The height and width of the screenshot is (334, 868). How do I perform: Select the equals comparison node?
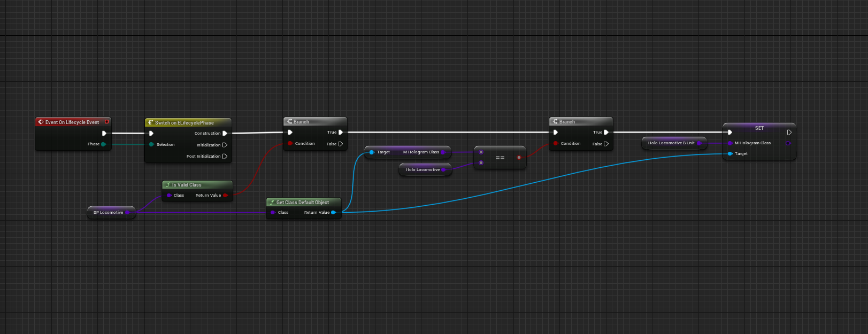500,158
